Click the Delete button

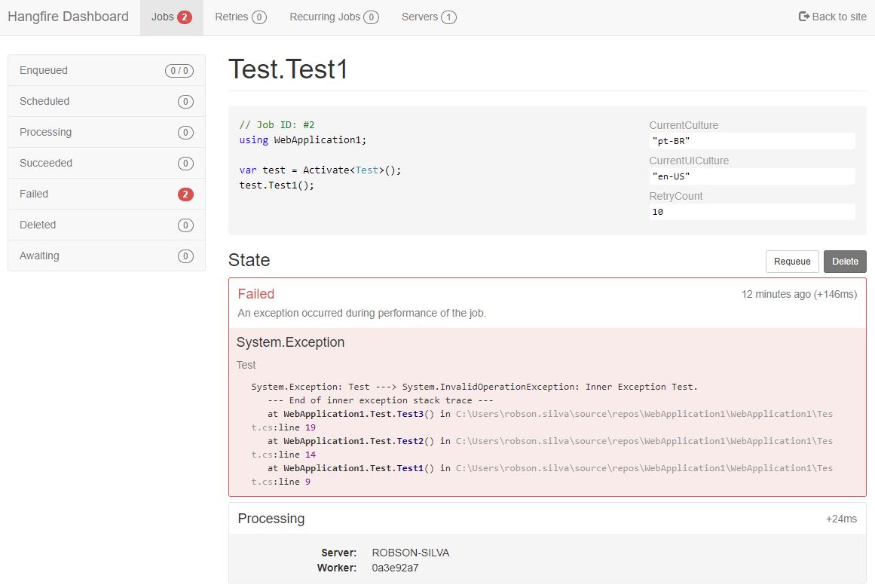pos(844,262)
